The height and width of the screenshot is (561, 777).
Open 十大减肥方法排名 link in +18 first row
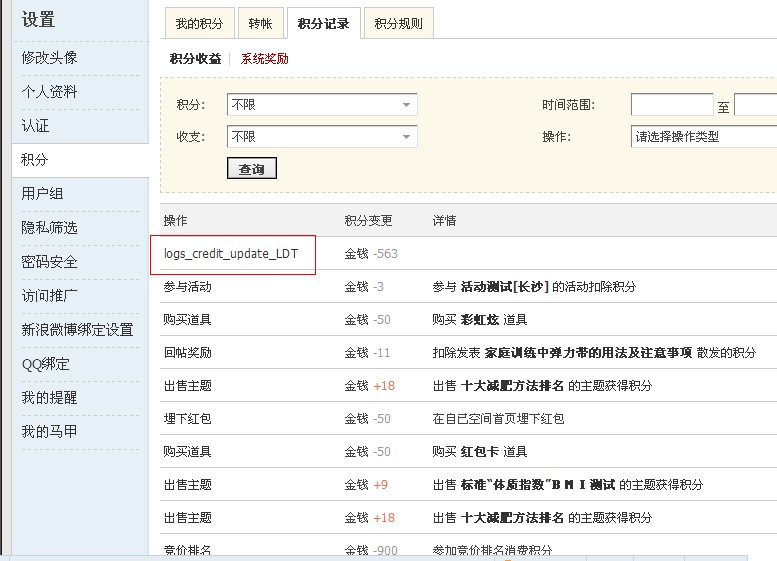click(x=512, y=386)
